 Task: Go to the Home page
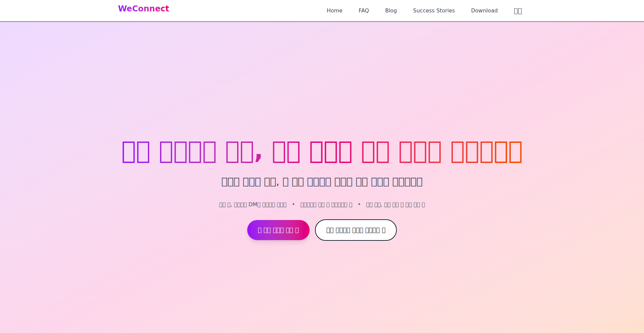pyautogui.click(x=334, y=11)
